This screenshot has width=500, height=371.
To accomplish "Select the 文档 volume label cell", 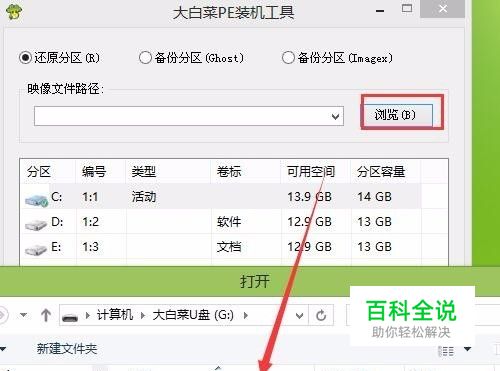I will [x=229, y=247].
